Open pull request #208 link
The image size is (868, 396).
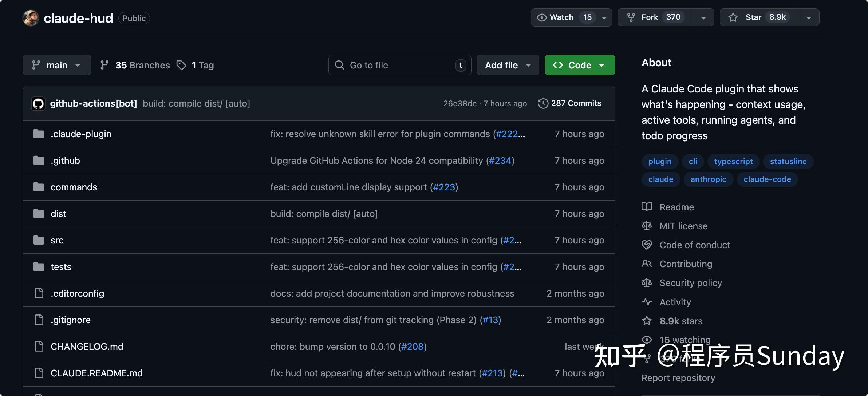pos(412,346)
